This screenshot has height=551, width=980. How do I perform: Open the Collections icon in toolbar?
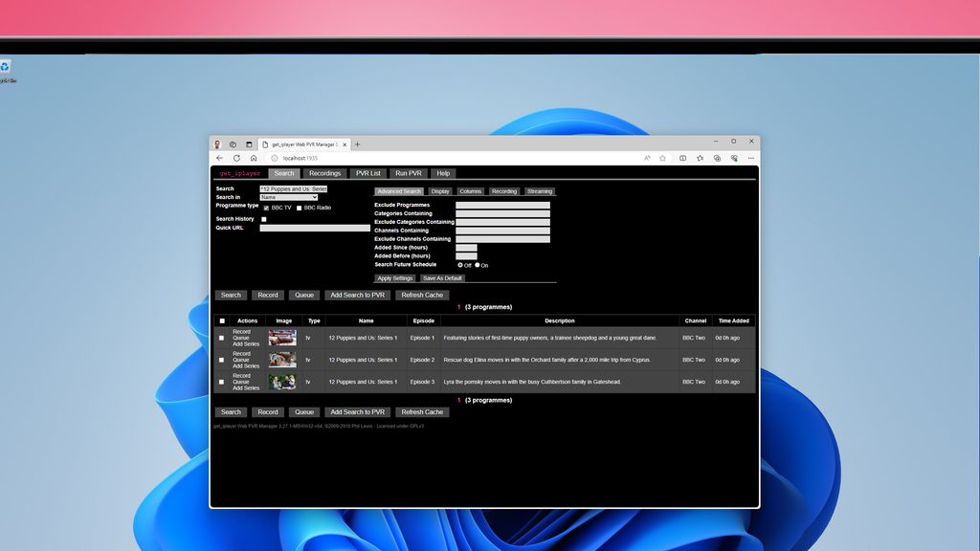[698, 157]
